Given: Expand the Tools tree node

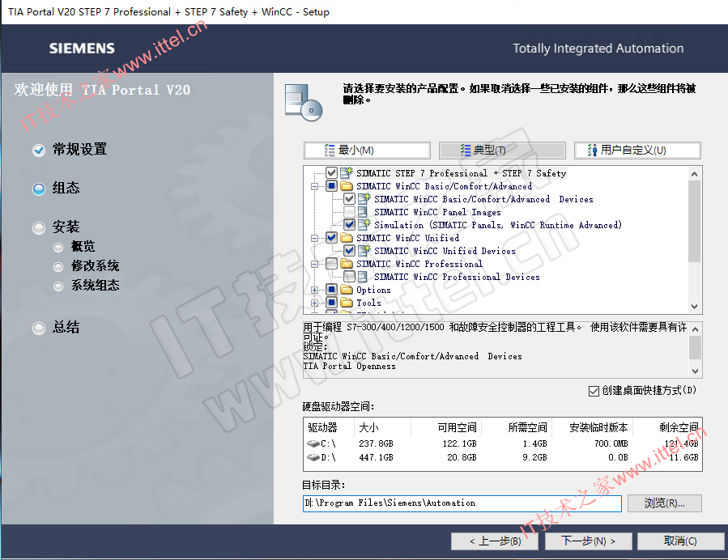Looking at the screenshot, I should (315, 303).
